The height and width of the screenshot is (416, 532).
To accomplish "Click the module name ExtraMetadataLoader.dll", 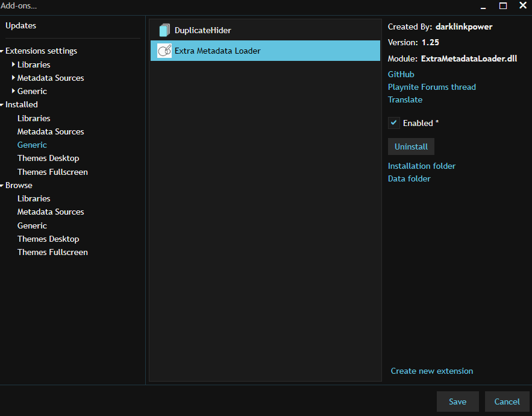I will pyautogui.click(x=469, y=58).
